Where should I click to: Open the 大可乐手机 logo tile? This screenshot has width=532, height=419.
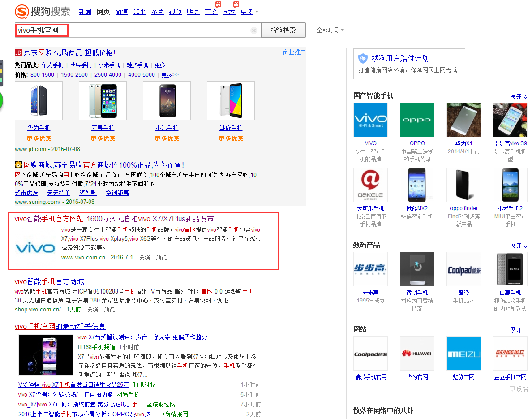click(370, 185)
